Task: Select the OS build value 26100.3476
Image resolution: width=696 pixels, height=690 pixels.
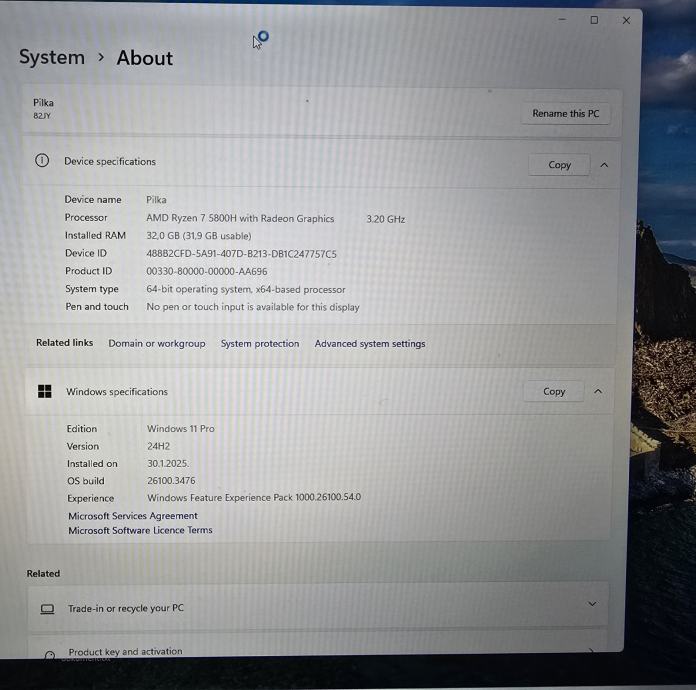Action: [171, 481]
